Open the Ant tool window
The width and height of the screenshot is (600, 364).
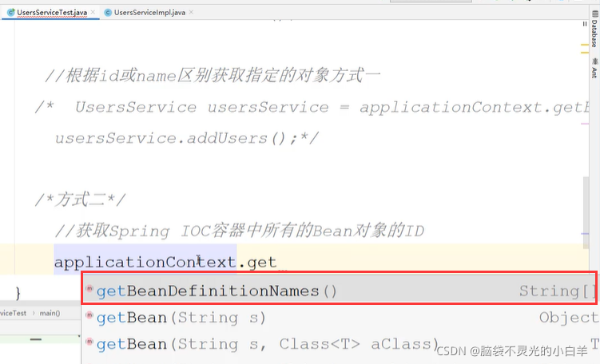pyautogui.click(x=594, y=68)
